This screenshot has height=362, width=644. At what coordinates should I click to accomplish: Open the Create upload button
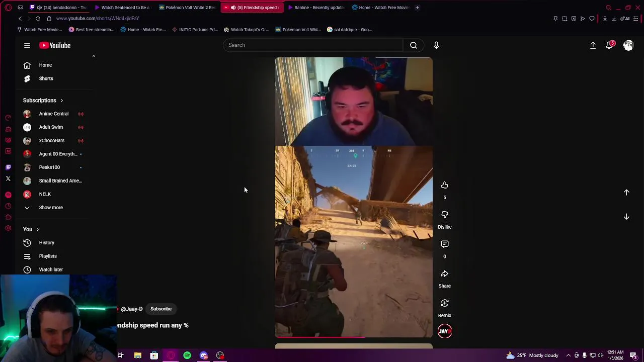coord(593,45)
